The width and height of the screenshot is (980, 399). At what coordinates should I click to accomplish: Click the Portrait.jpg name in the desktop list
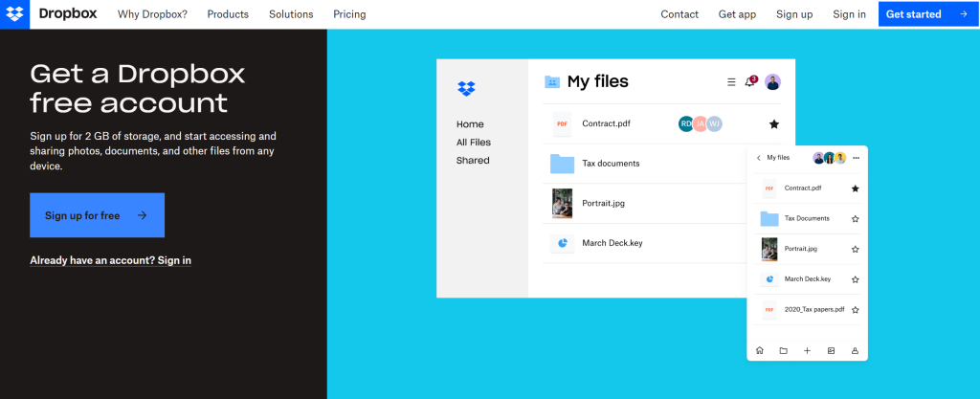coord(603,204)
